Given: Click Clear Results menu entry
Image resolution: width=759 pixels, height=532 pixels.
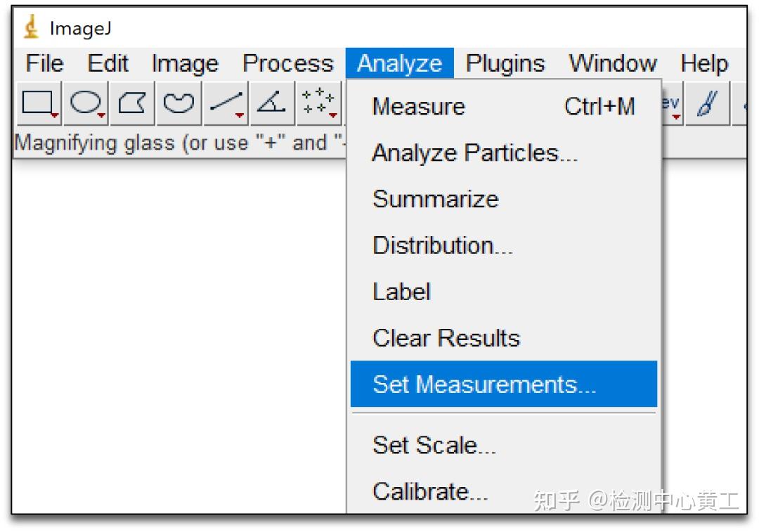Looking at the screenshot, I should 446,338.
